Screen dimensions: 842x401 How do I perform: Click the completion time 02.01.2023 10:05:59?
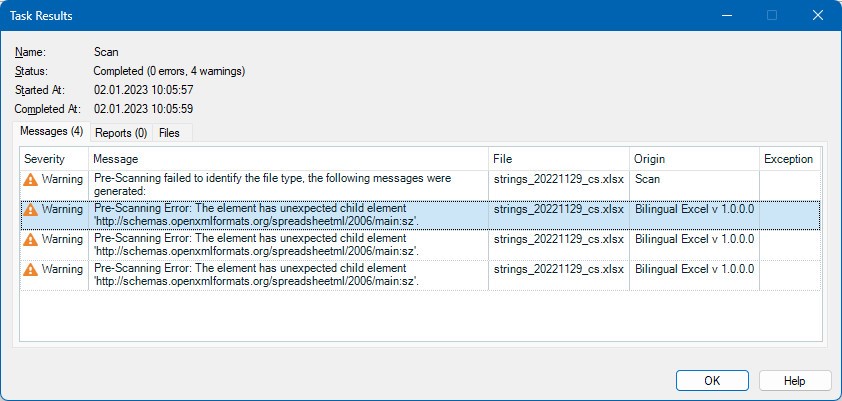coord(143,109)
